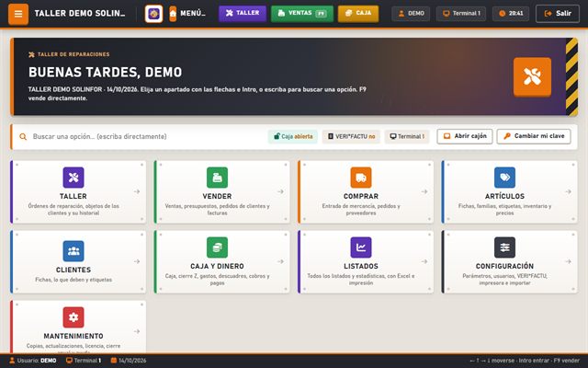
Task: Click the DEMO user chip
Action: (x=411, y=14)
